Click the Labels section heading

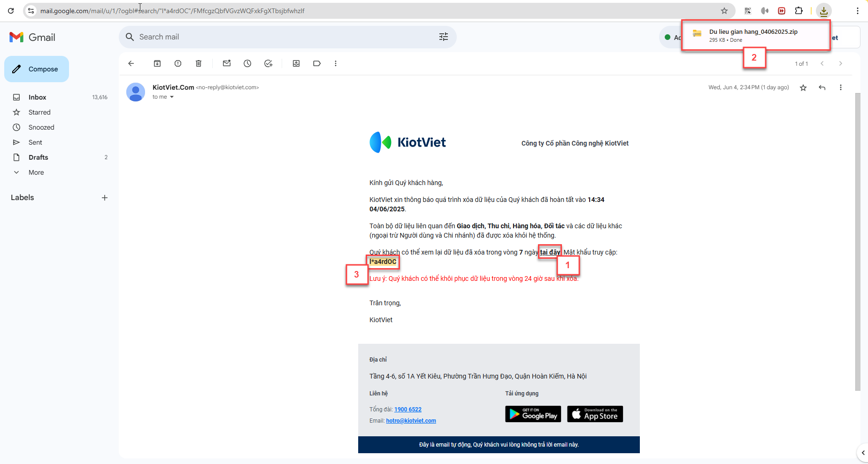23,198
